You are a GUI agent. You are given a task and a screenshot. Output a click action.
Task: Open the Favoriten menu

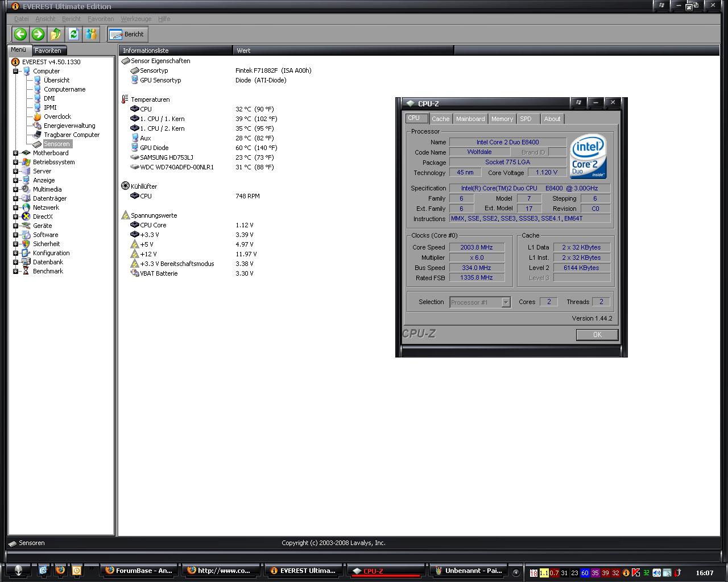coord(101,19)
